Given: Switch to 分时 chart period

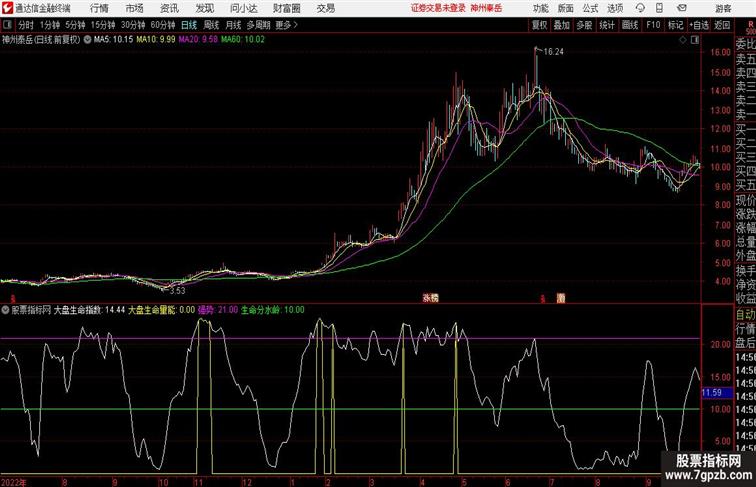Looking at the screenshot, I should [26, 25].
